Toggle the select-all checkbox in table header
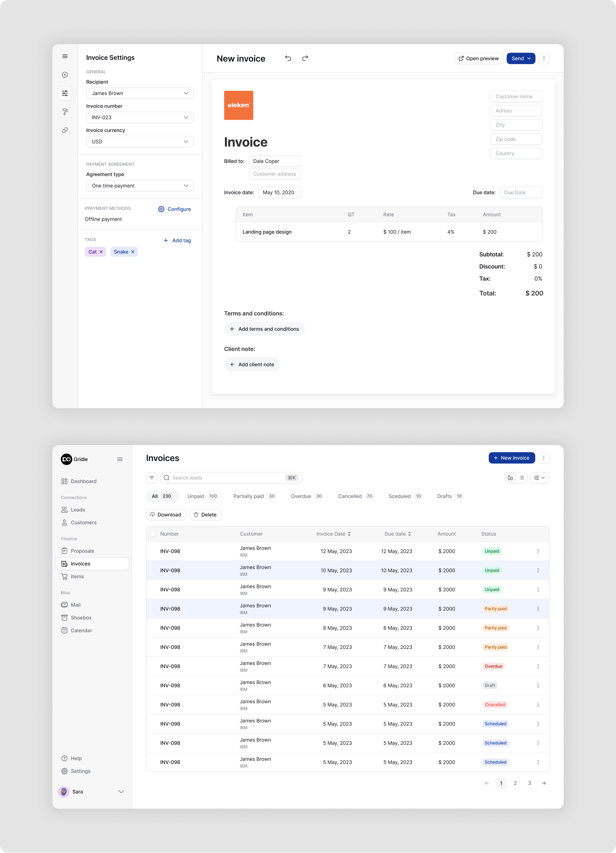 153,534
